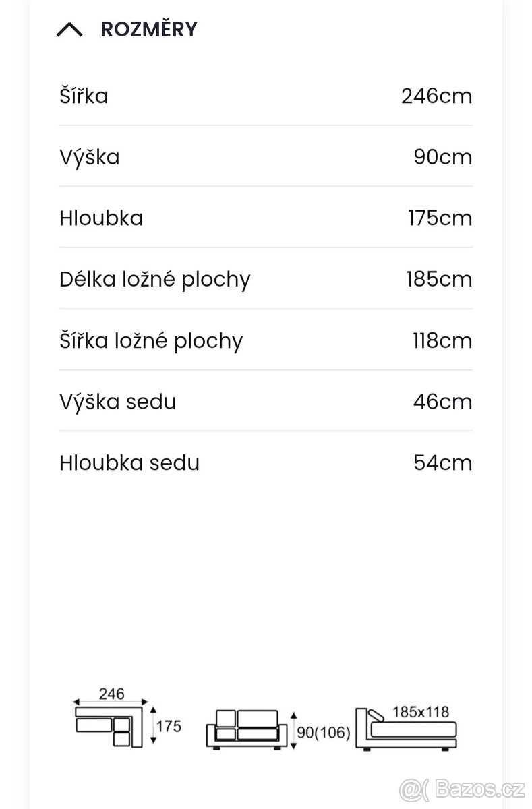Click the 54cm seat depth value
This screenshot has height=809, width=532.
442,463
